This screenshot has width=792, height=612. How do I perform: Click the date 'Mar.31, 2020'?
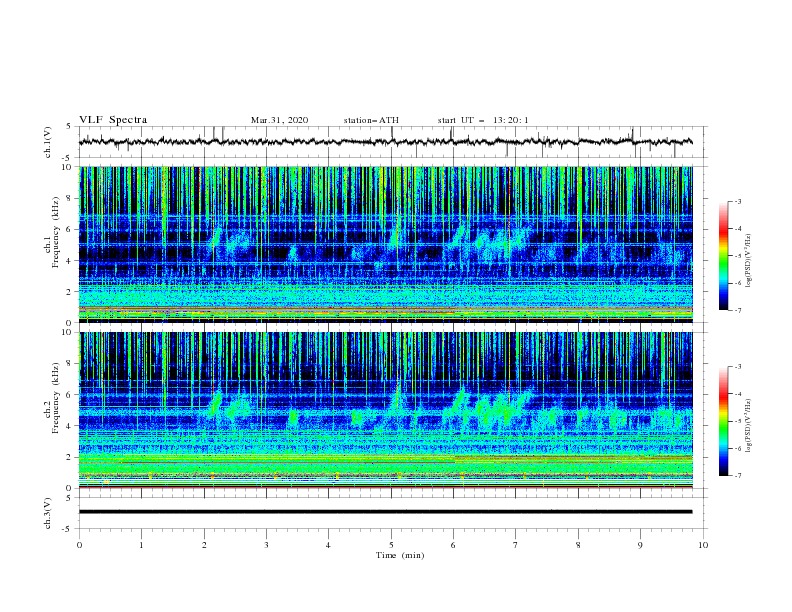click(x=279, y=120)
